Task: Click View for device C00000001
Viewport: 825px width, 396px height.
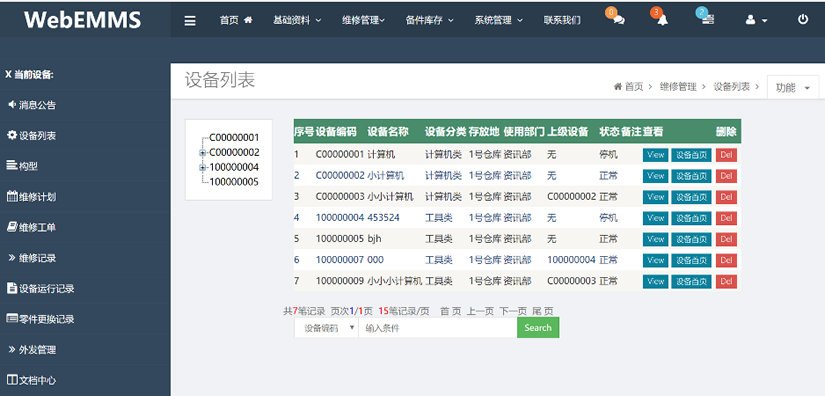Action: [656, 155]
